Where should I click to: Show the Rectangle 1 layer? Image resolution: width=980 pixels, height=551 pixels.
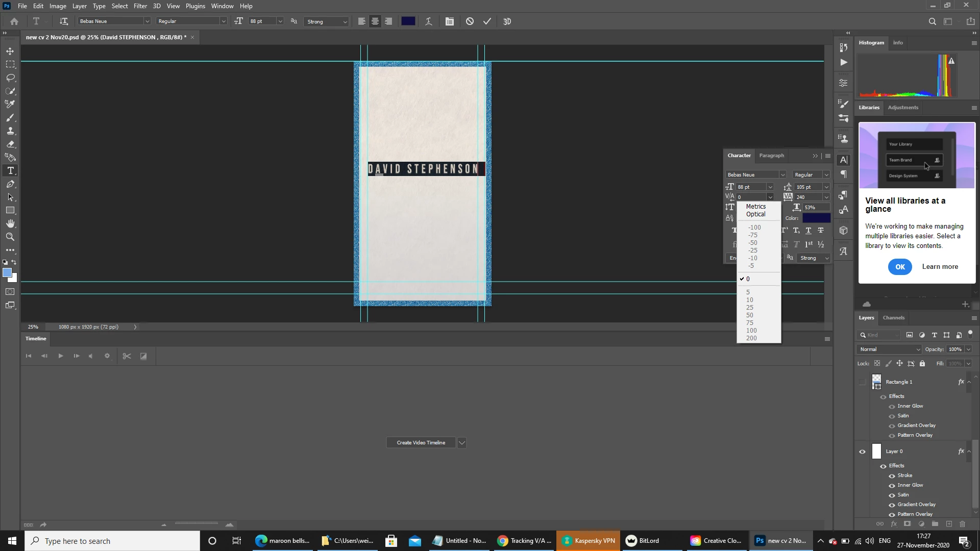863,382
